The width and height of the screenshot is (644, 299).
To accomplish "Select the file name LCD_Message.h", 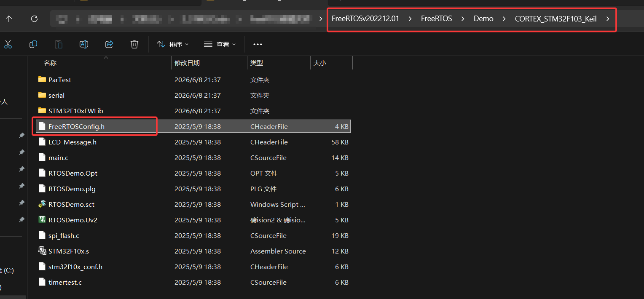I will [x=72, y=142].
